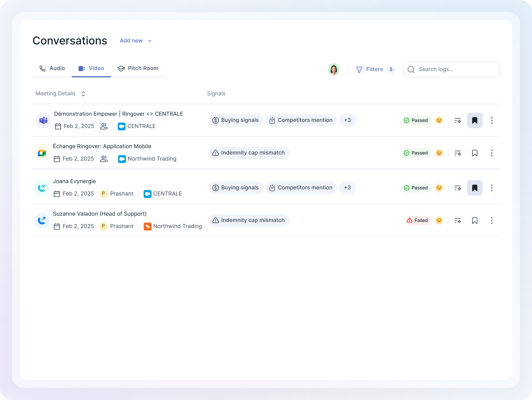Open more options for Échange Ringover row
532x400 pixels.
[x=492, y=153]
